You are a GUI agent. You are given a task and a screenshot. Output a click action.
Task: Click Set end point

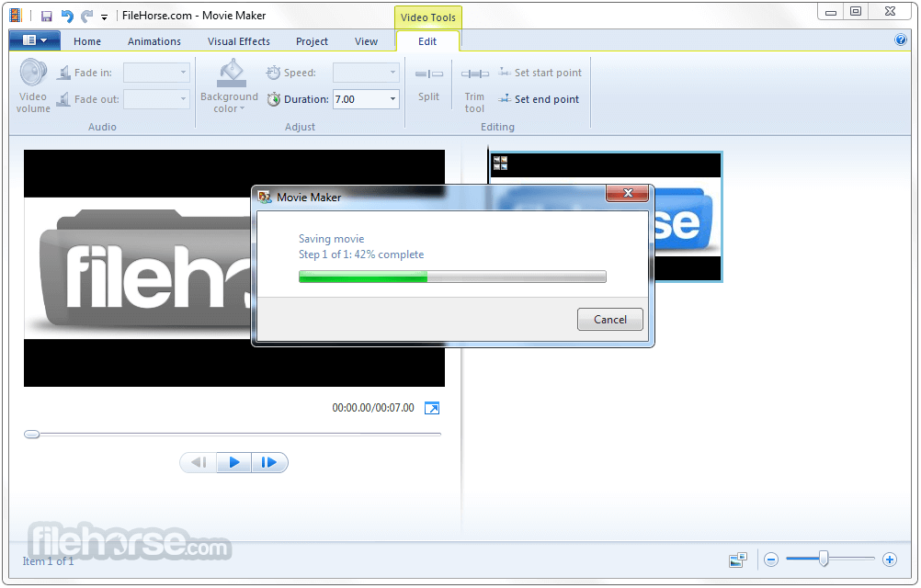point(539,99)
